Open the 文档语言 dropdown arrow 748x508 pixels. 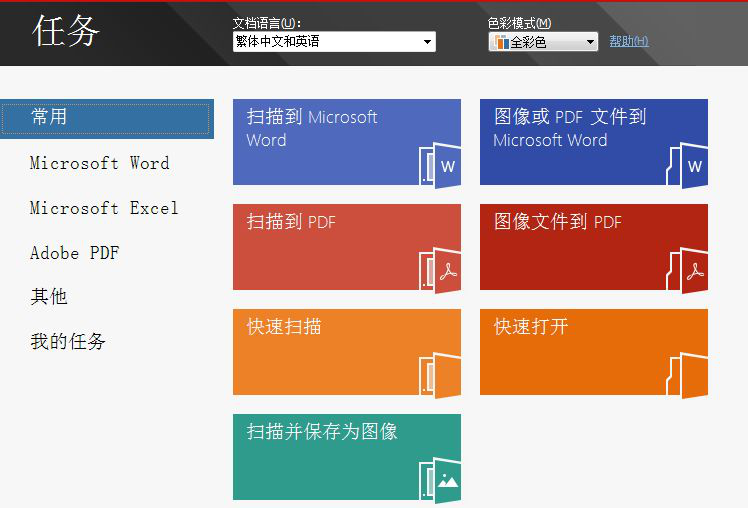pyautogui.click(x=427, y=42)
